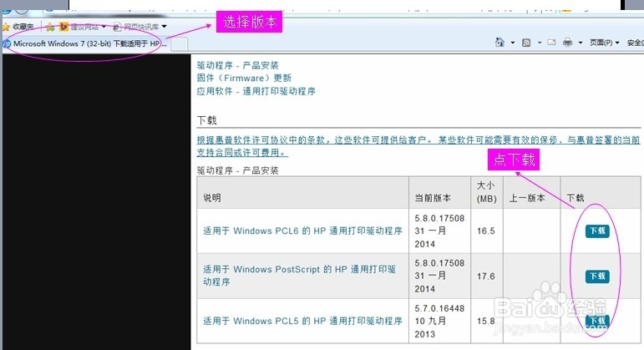The height and width of the screenshot is (350, 644).
Task: Open the 建议网站 suggested sites item
Action: 79,27
